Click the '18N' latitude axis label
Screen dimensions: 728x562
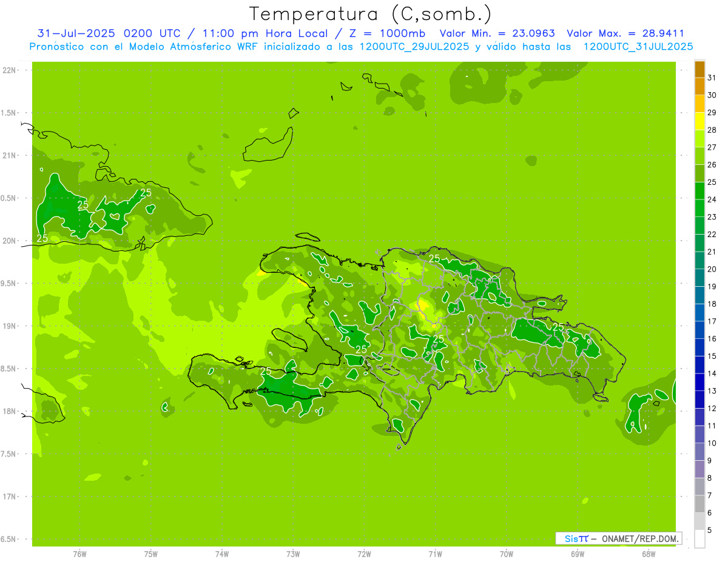point(8,411)
